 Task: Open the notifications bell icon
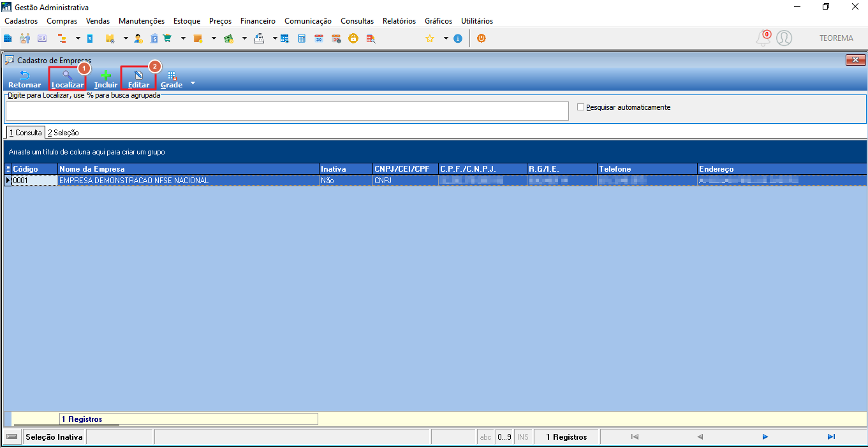(x=763, y=38)
